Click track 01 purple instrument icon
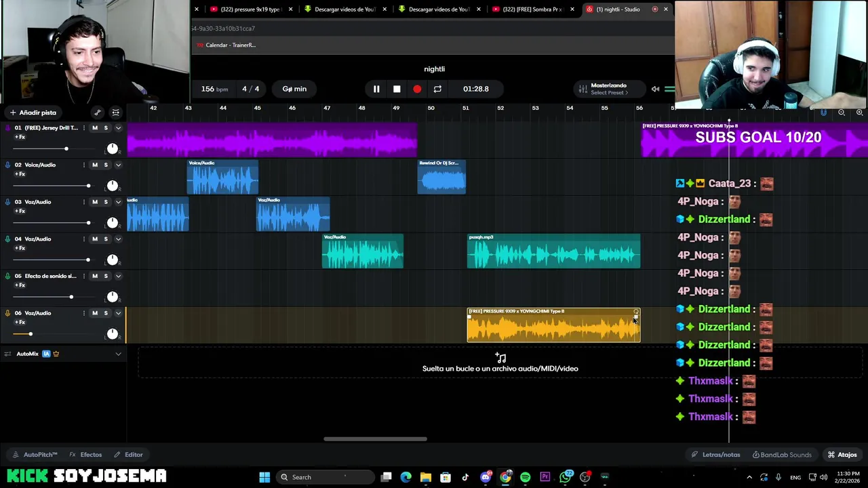The width and height of the screenshot is (868, 488). tap(7, 128)
